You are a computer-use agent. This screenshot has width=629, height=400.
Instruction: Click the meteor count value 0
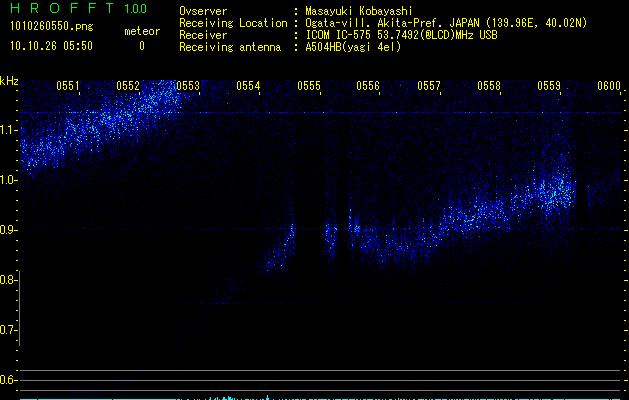click(x=142, y=46)
